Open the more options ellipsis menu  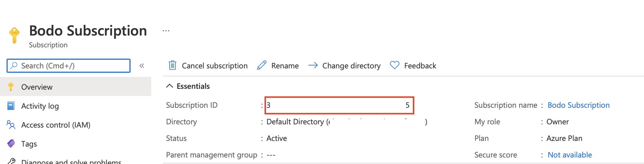point(166,31)
